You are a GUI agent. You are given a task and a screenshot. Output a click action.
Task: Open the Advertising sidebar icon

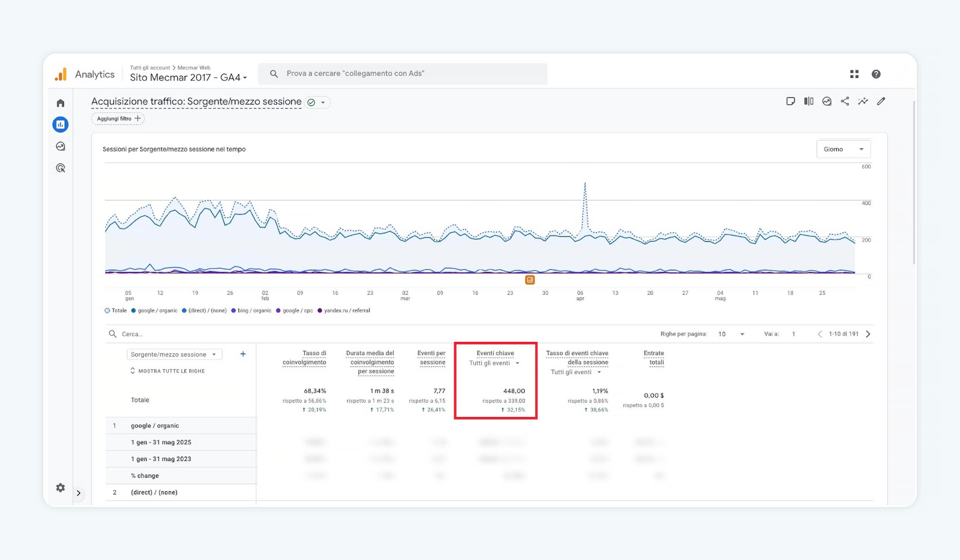[61, 168]
